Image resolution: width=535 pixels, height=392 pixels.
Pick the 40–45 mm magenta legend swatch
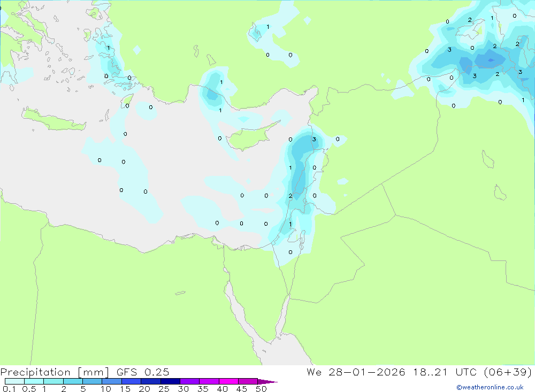228,381
